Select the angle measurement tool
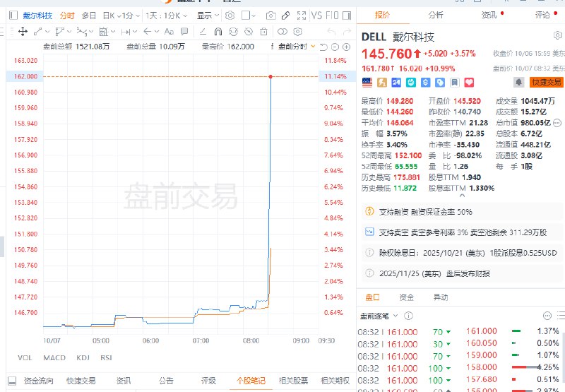565x392 pixels. point(203,32)
